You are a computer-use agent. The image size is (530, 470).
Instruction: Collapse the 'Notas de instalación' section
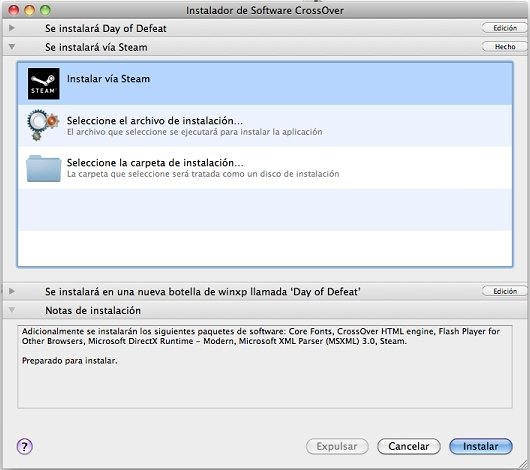12,310
